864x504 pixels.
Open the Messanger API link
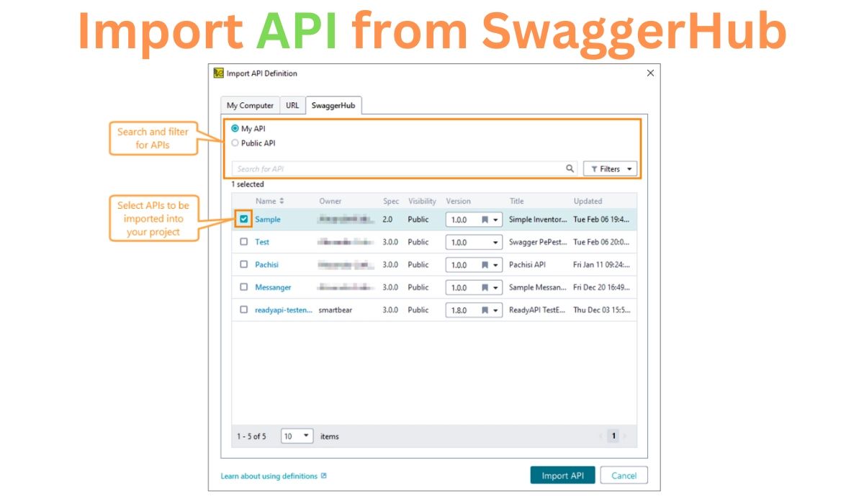coord(273,287)
